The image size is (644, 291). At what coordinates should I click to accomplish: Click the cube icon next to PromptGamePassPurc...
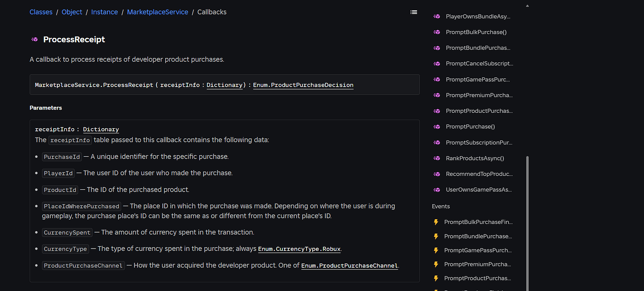[437, 79]
